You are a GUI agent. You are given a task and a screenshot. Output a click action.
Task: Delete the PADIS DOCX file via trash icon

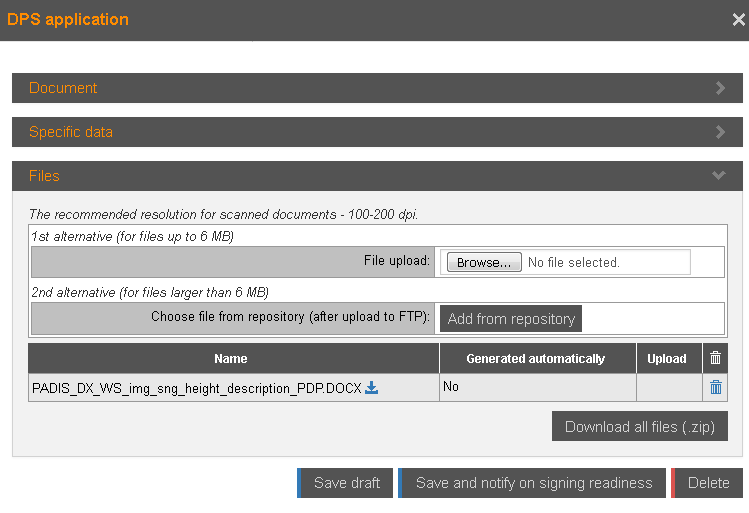pos(715,388)
